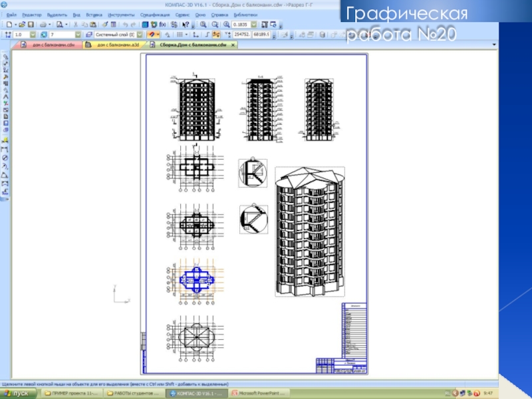Image resolution: width=532 pixels, height=399 pixels.
Task: Open the Библиотеки menu
Action: pyautogui.click(x=245, y=15)
